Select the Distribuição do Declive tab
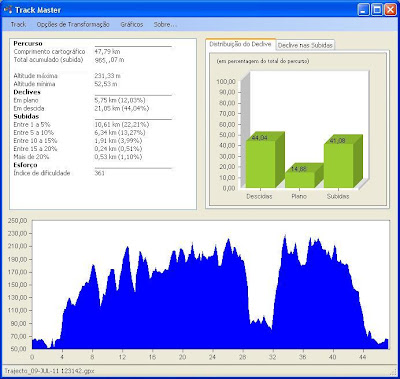This screenshot has height=379, width=400. tap(240, 44)
